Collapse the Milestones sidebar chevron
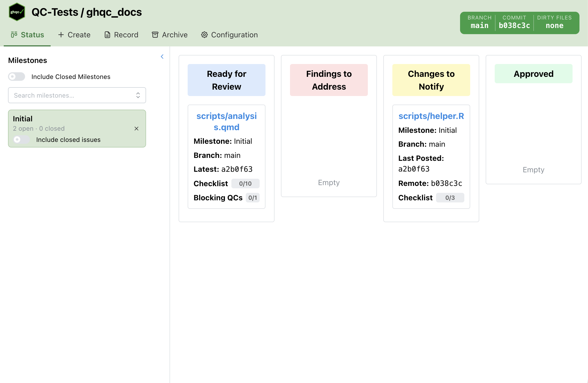This screenshot has height=383, width=588. (x=162, y=57)
